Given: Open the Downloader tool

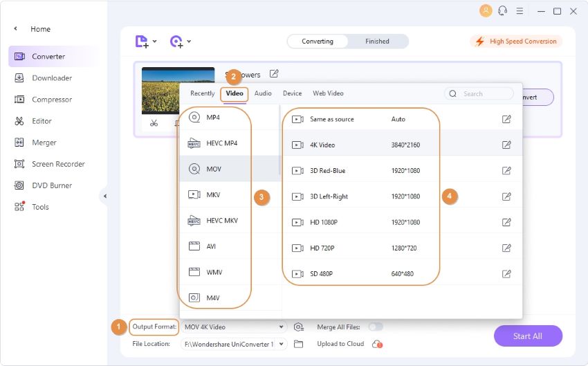Looking at the screenshot, I should pos(43,78).
